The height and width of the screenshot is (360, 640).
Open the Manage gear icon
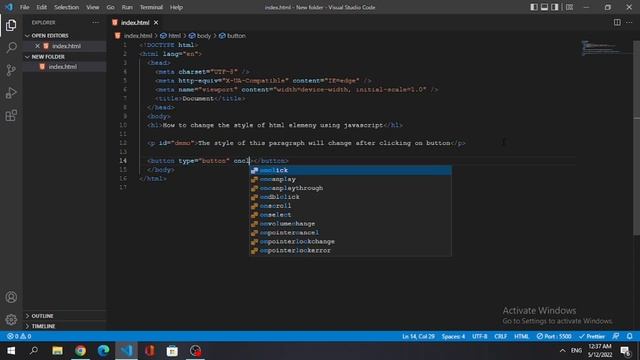pyautogui.click(x=11, y=320)
